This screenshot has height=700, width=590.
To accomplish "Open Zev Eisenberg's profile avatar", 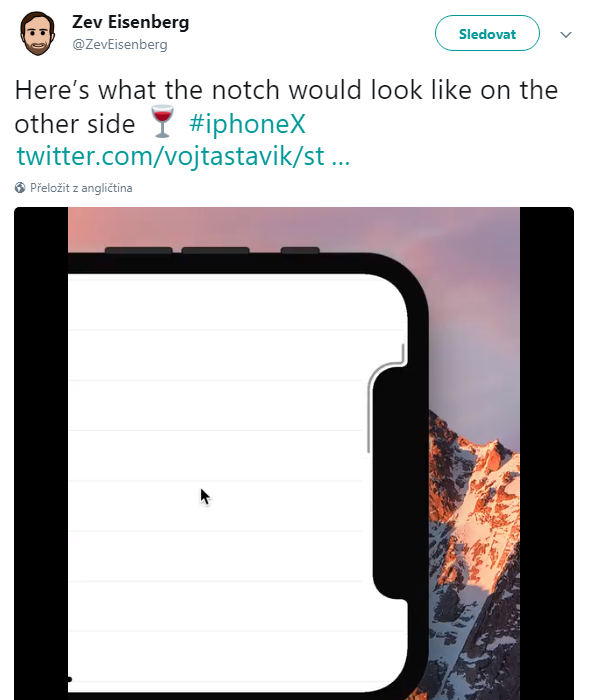I will point(37,33).
